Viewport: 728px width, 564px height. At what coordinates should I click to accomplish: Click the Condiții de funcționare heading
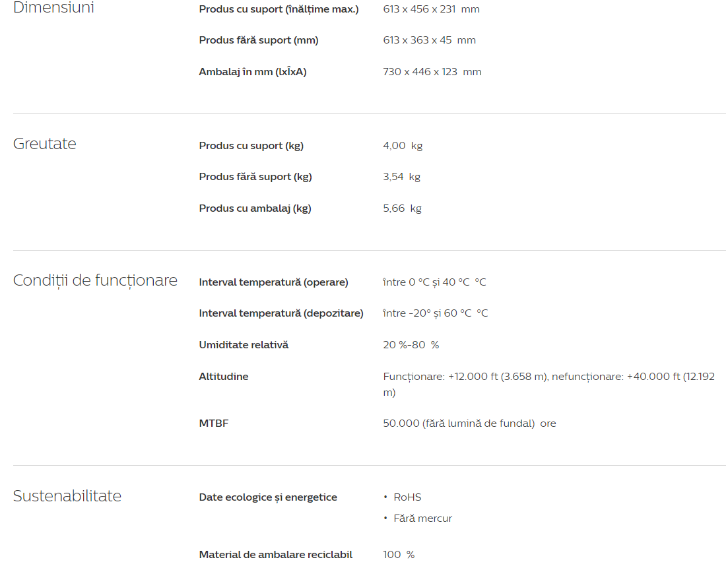95,280
